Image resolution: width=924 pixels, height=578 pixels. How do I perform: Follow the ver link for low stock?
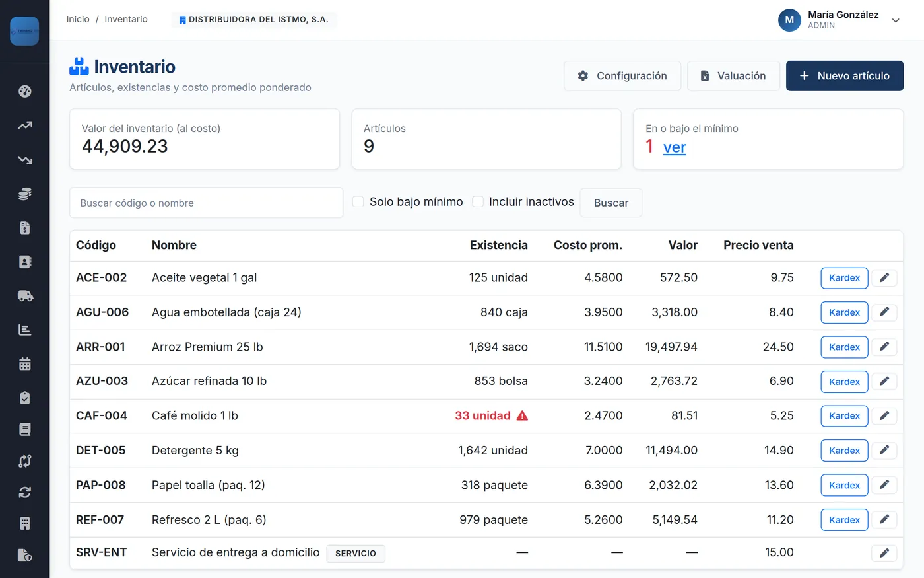[x=675, y=147]
